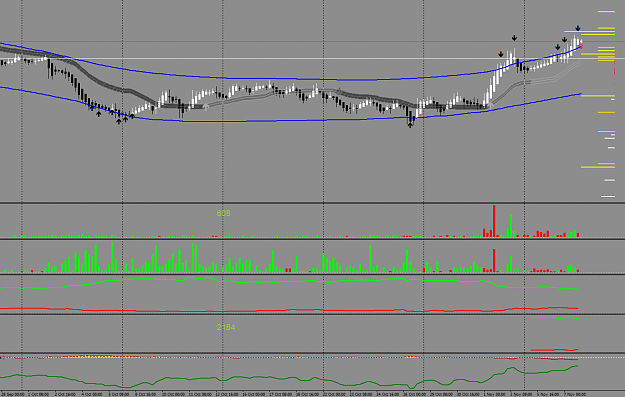Screen dimensions: 625x397
Task: Click the up arrow below the 26 Oct low
Action: [x=410, y=125]
